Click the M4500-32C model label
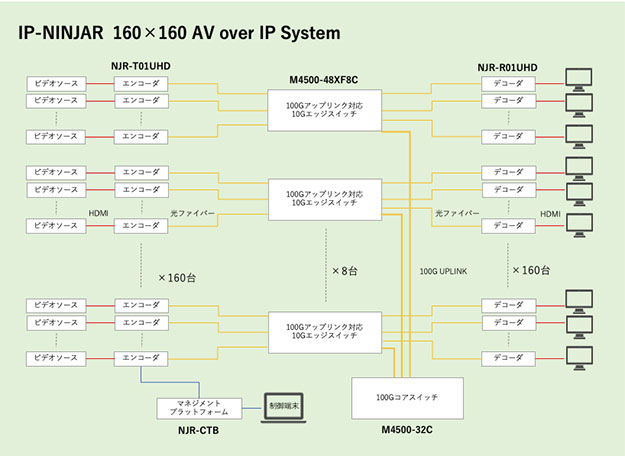Image resolution: width=625 pixels, height=456 pixels. click(x=409, y=430)
